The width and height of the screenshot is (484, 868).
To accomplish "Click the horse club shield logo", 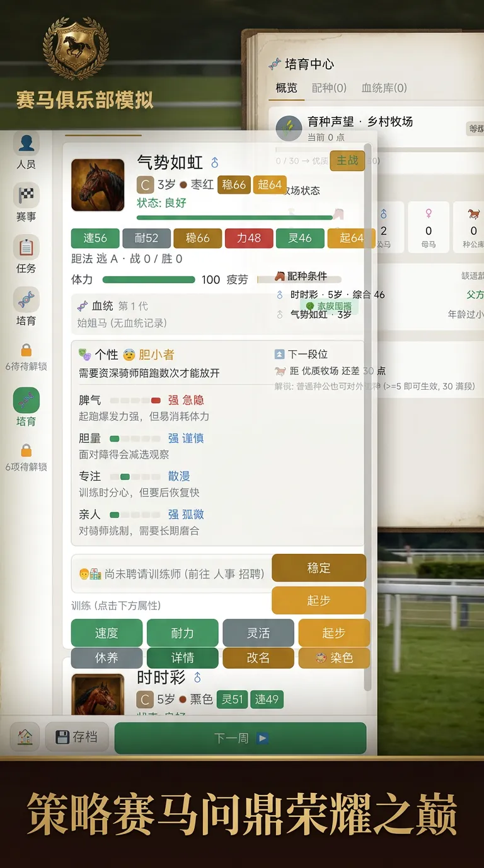I will (76, 47).
